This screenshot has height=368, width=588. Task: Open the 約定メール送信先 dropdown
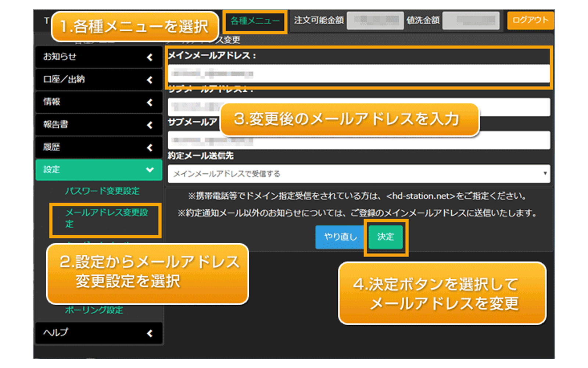click(353, 174)
